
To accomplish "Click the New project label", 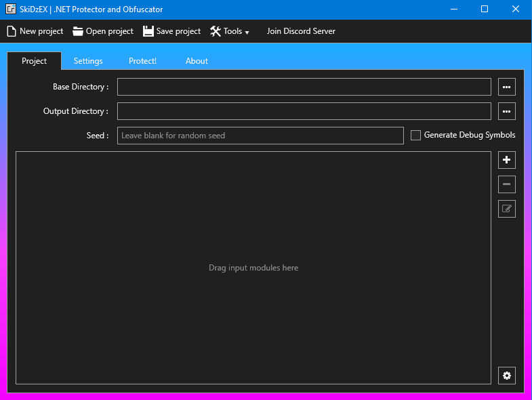I will pyautogui.click(x=41, y=31).
